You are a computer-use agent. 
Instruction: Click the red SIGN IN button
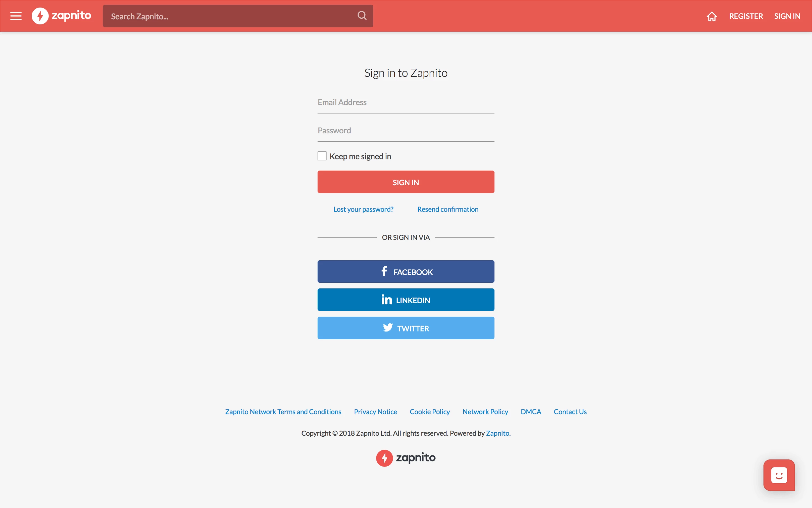[406, 182]
